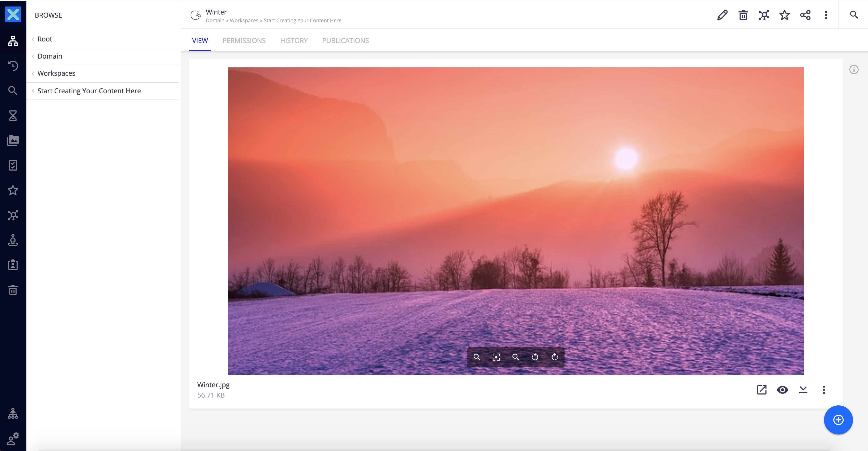The height and width of the screenshot is (451, 868).
Task: Click the 56.71 KB file size
Action: [211, 395]
